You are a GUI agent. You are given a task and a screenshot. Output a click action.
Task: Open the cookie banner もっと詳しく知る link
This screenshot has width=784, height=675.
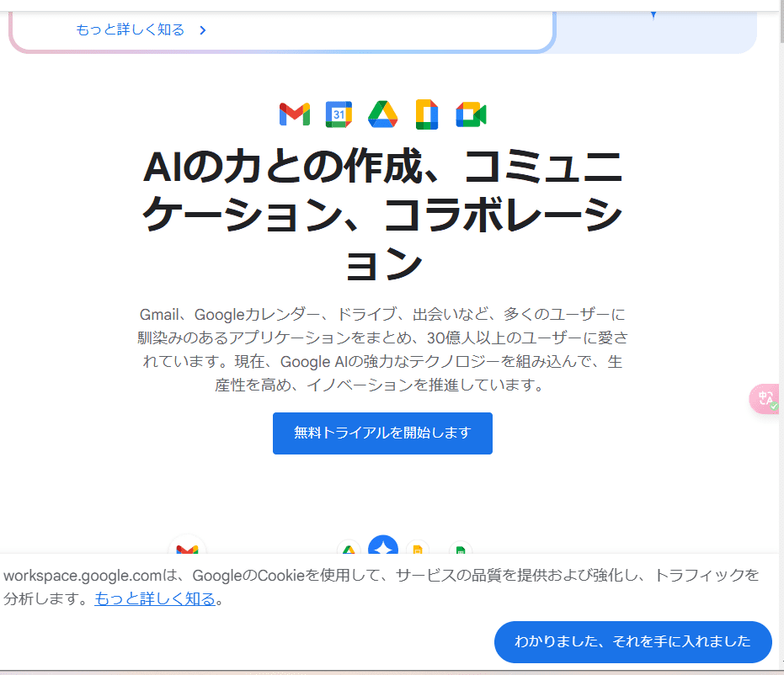point(155,598)
